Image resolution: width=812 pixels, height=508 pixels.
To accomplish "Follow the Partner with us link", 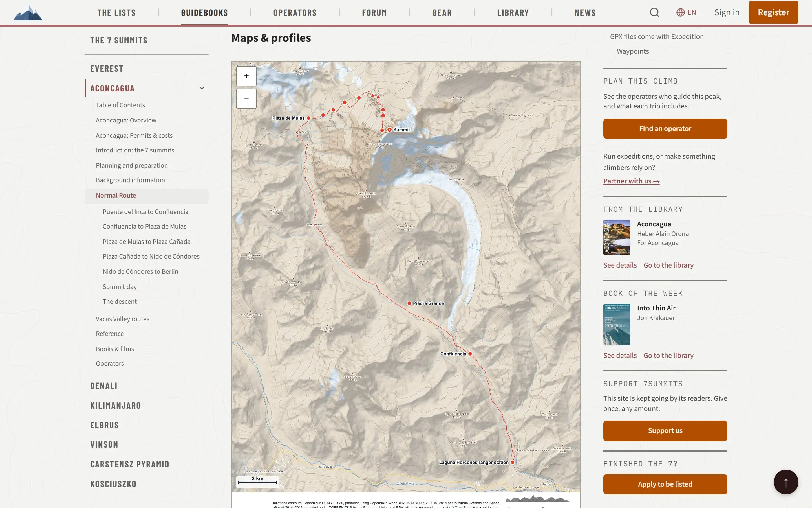I will pos(631,181).
